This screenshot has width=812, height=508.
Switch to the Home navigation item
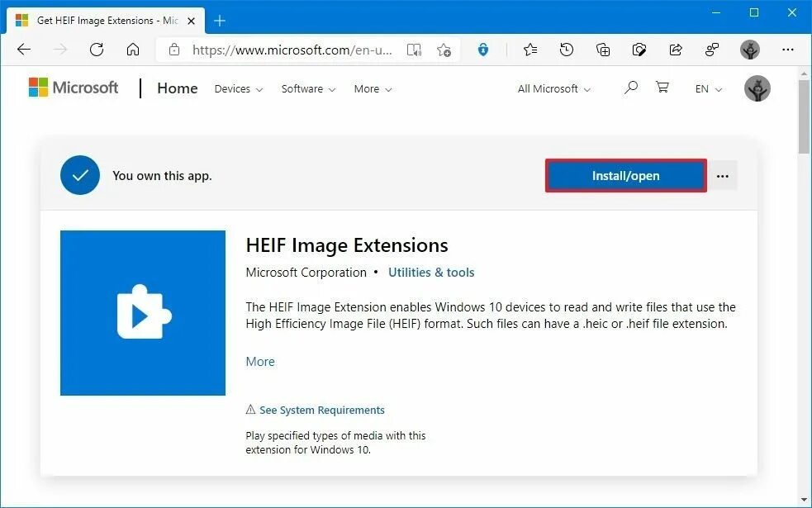(x=177, y=88)
